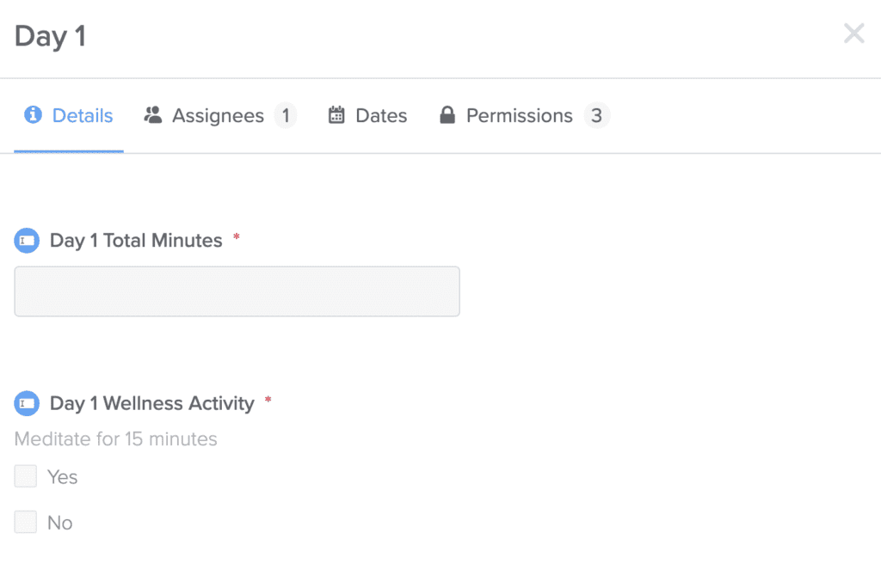Click the field icon next to Day 1 Wellness Activity
The width and height of the screenshot is (881, 588).
pyautogui.click(x=27, y=403)
